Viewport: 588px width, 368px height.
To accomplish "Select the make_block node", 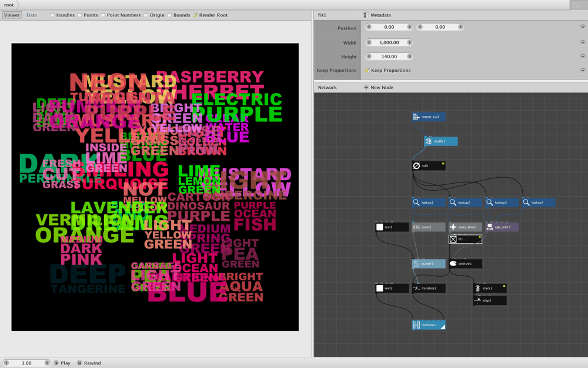I will (465, 227).
